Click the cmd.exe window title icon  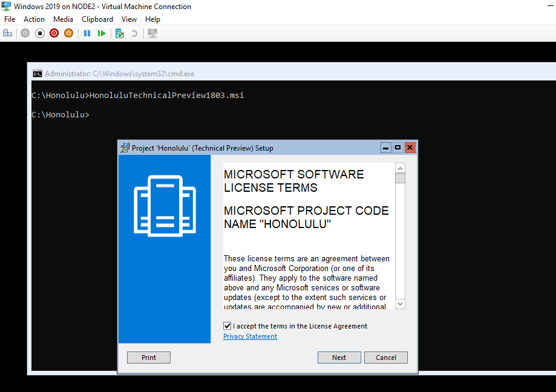[x=38, y=74]
